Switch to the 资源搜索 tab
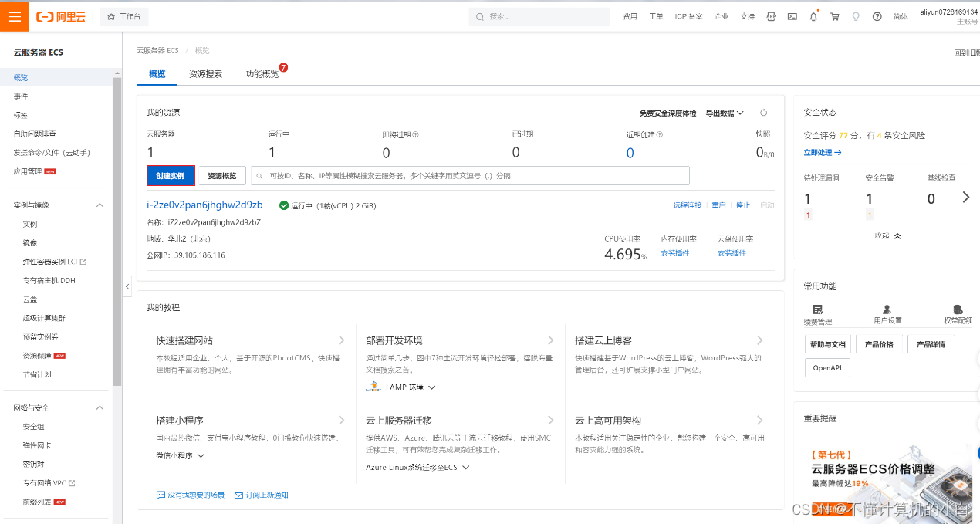The height and width of the screenshot is (524, 980). click(x=205, y=74)
